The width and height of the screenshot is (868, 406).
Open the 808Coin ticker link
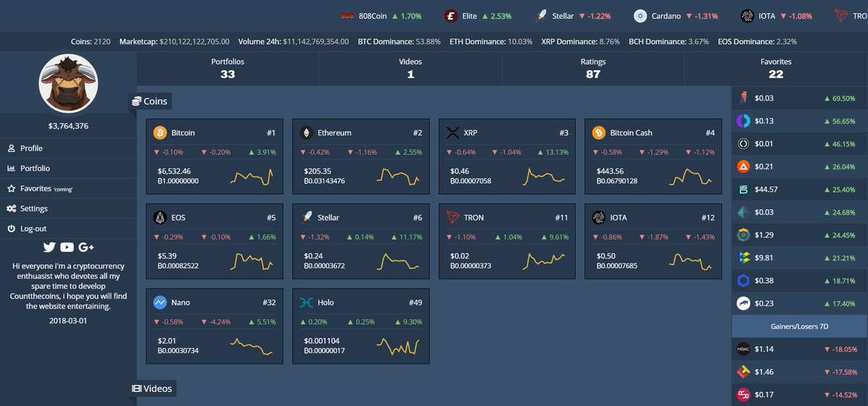point(380,16)
